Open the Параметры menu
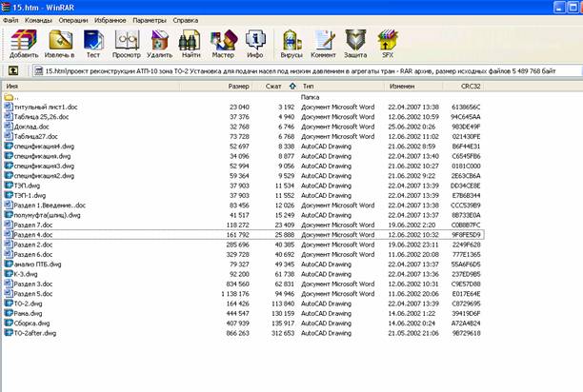Image resolution: width=583 pixels, height=392 pixels. 150,20
